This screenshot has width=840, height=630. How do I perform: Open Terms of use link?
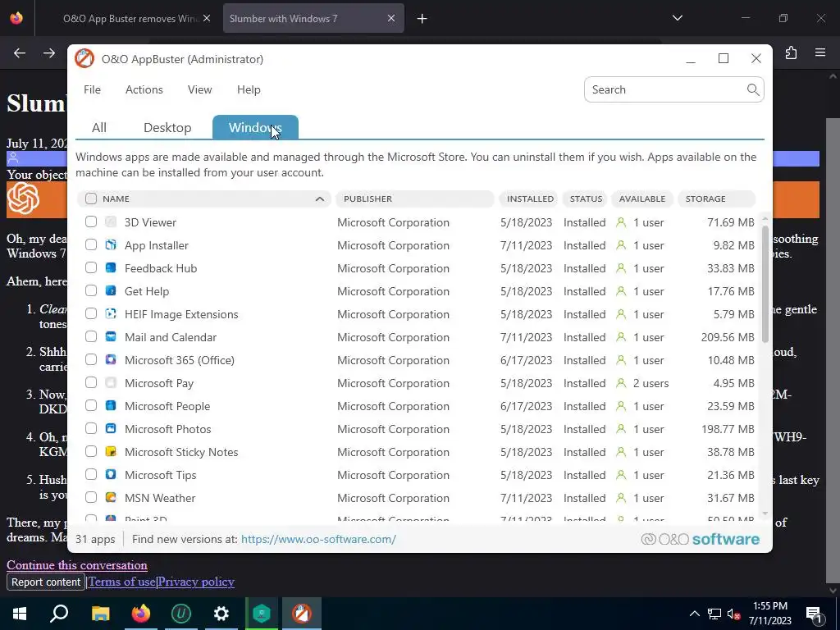[x=121, y=582]
